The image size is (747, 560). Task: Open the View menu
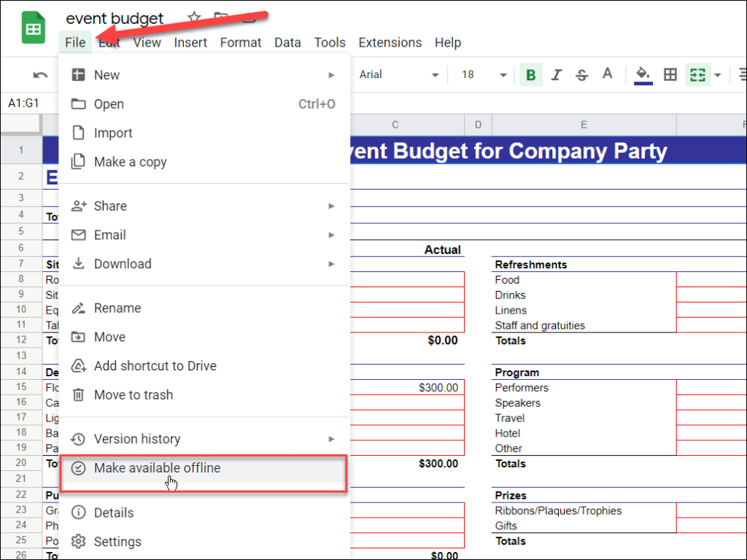(147, 42)
